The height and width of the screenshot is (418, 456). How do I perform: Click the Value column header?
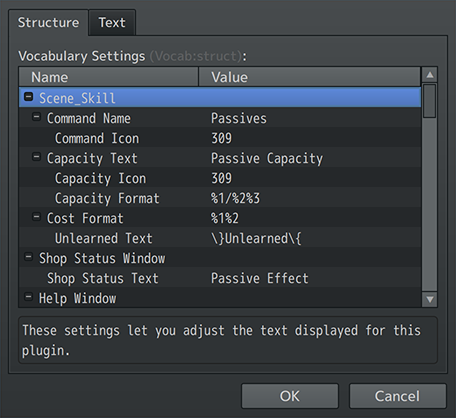309,77
